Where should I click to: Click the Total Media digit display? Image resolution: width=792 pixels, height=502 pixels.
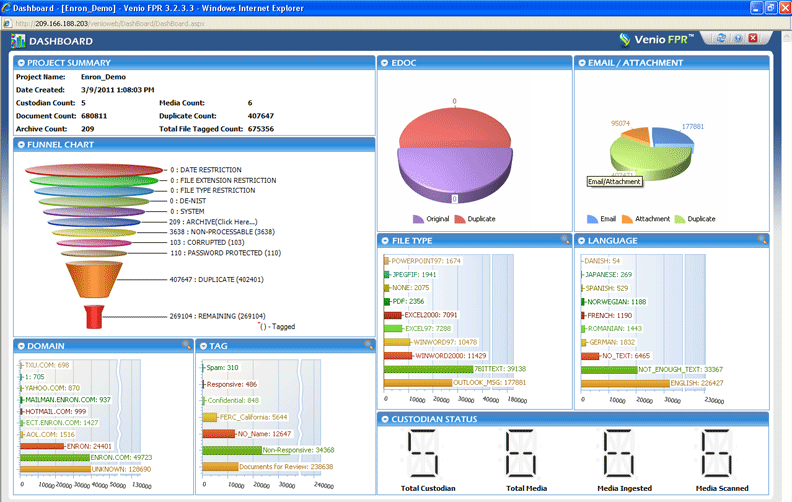click(521, 453)
